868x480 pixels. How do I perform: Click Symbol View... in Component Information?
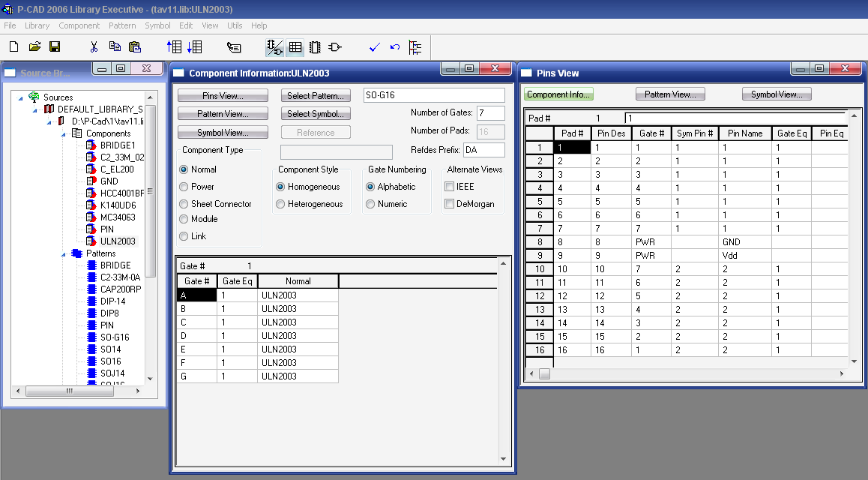click(223, 133)
